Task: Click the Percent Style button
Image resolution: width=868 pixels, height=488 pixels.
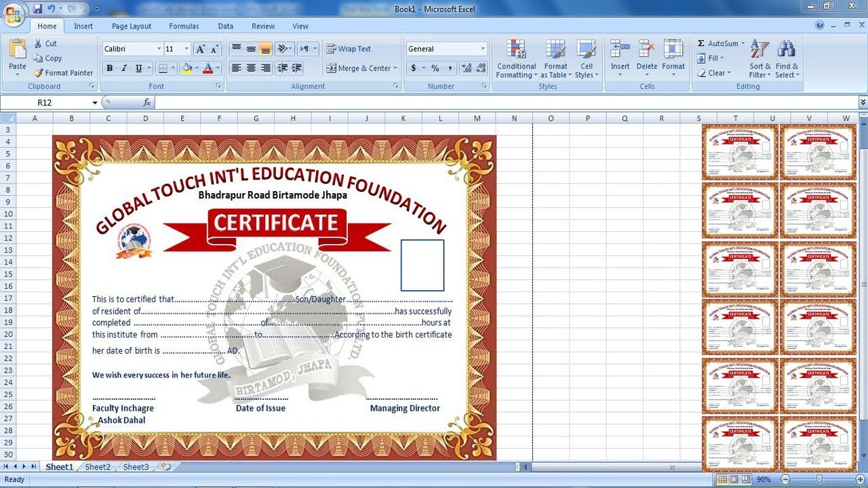Action: tap(435, 68)
